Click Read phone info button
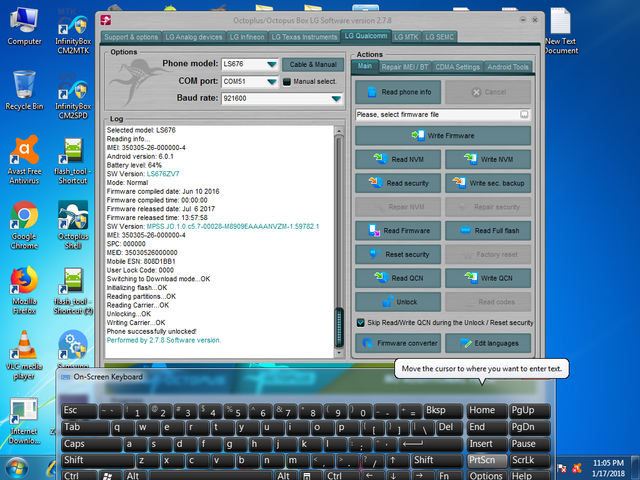Screen dimensions: 640x480 398,92
